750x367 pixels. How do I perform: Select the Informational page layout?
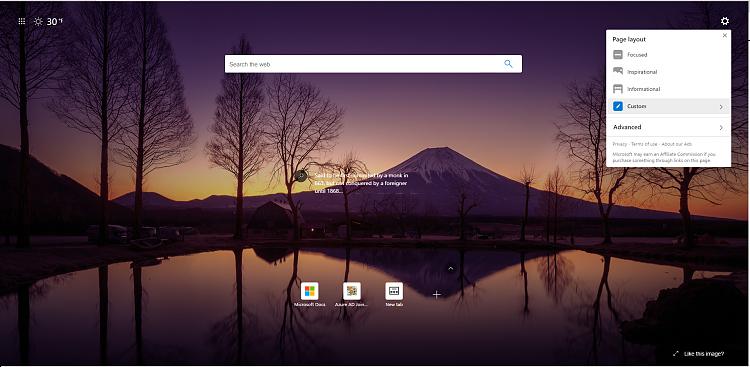668,89
